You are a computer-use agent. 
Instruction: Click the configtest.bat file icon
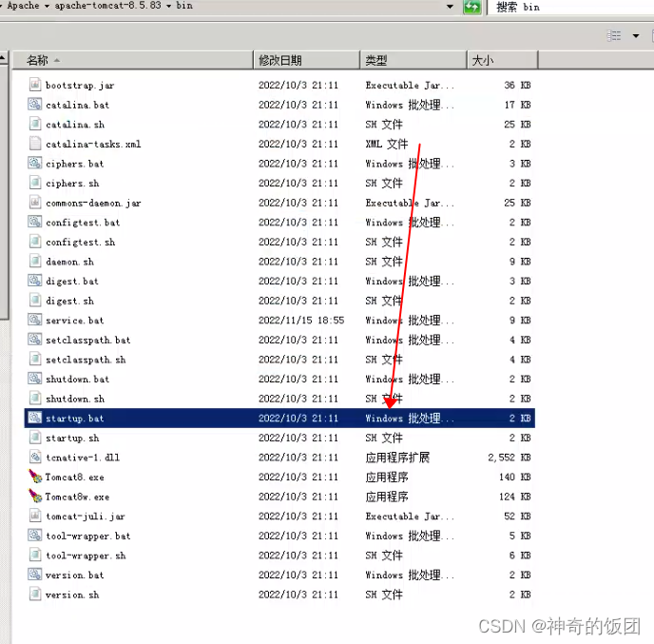point(35,222)
